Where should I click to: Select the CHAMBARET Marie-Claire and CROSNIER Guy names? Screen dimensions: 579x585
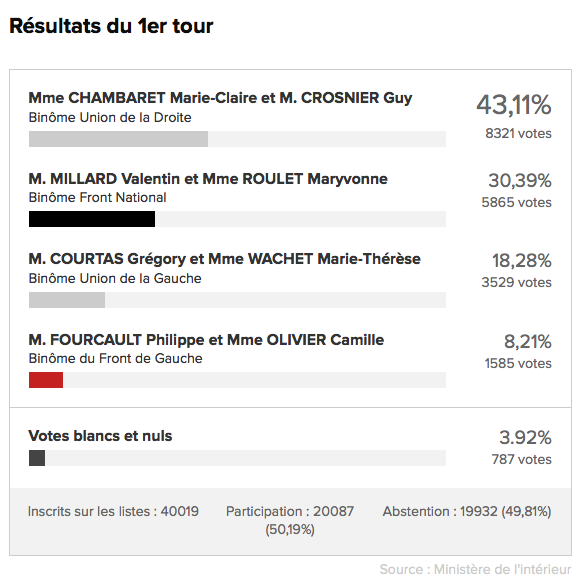(220, 98)
